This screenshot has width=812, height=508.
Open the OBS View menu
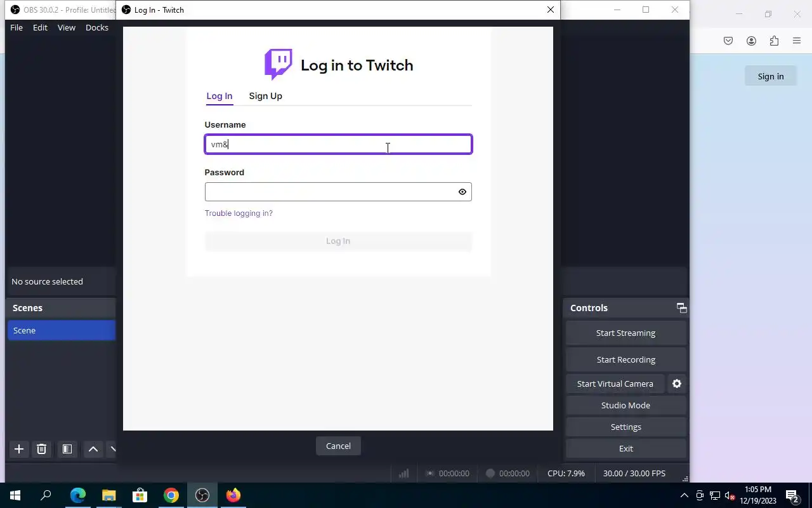(x=66, y=27)
